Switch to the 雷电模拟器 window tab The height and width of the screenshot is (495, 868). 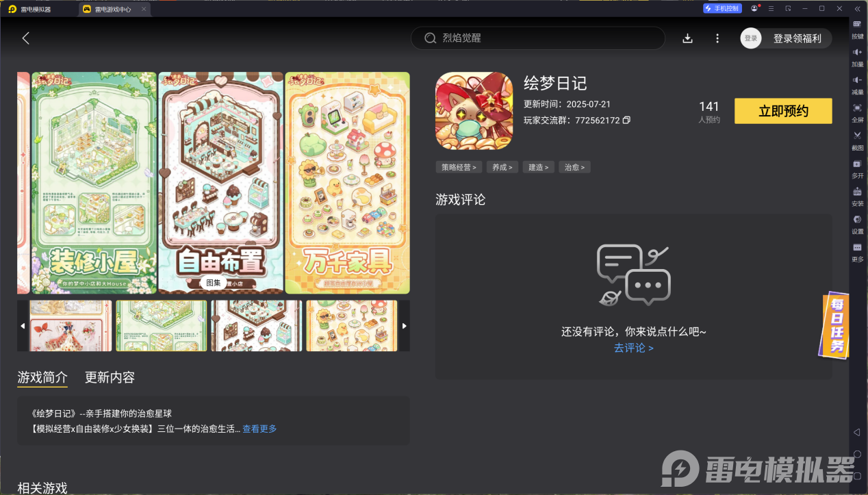pyautogui.click(x=34, y=9)
